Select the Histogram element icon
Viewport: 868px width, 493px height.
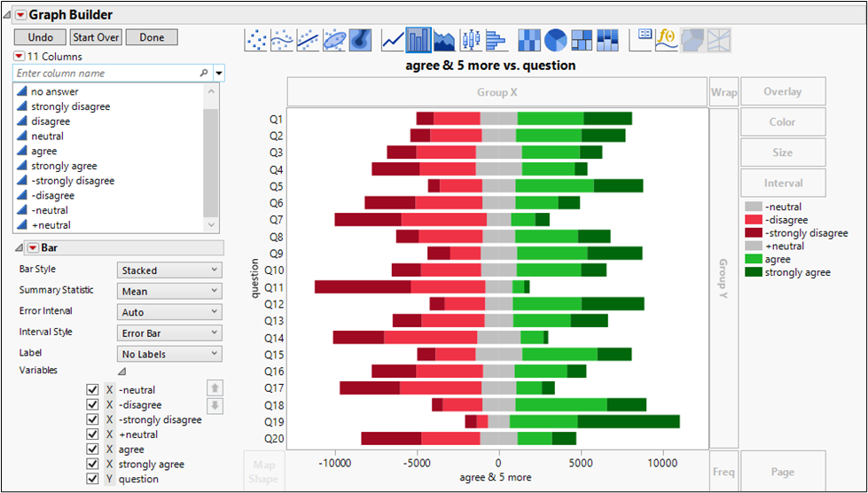pos(497,40)
